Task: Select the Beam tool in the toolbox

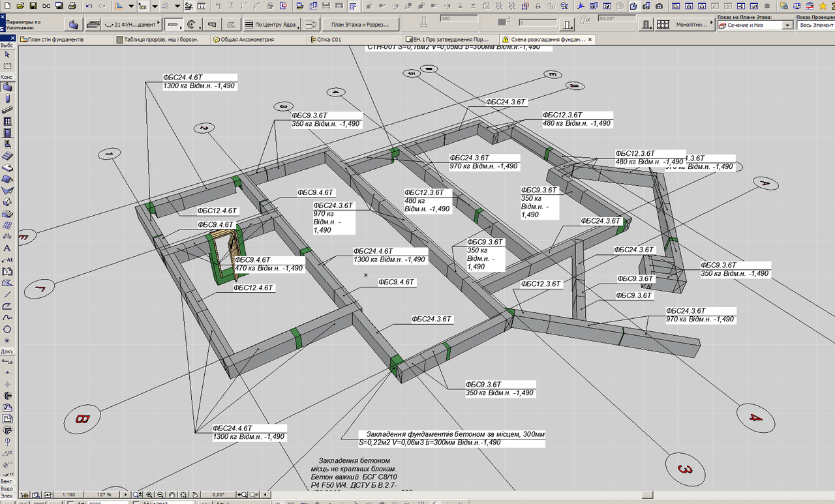Action: (x=7, y=110)
